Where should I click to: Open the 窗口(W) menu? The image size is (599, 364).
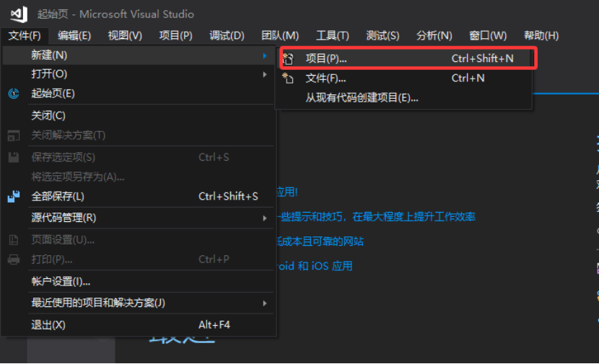click(488, 36)
